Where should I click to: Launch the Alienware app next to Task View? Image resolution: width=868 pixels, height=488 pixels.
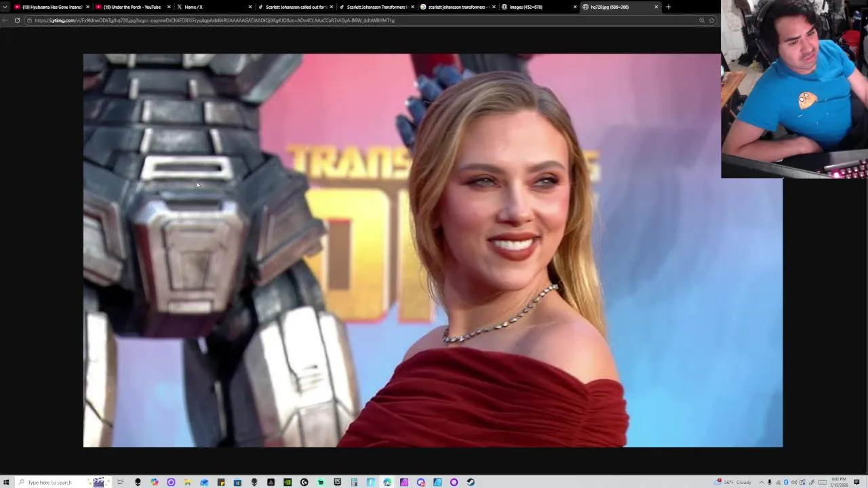pyautogui.click(x=137, y=482)
